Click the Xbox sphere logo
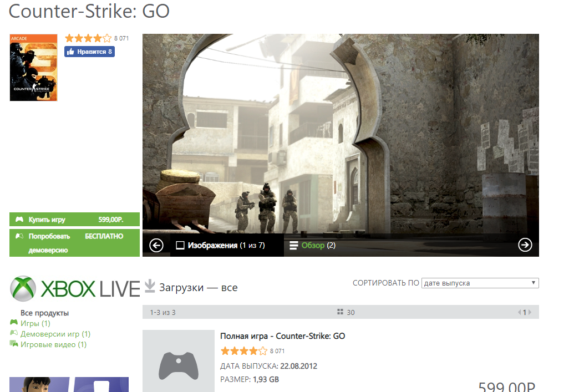Screen dimensions: 574x392 (x=23, y=288)
